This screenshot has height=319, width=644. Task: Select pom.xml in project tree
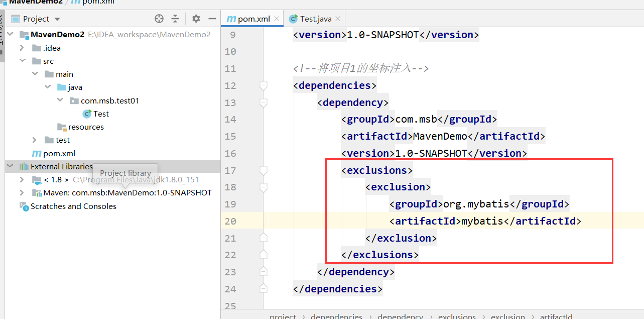[59, 153]
